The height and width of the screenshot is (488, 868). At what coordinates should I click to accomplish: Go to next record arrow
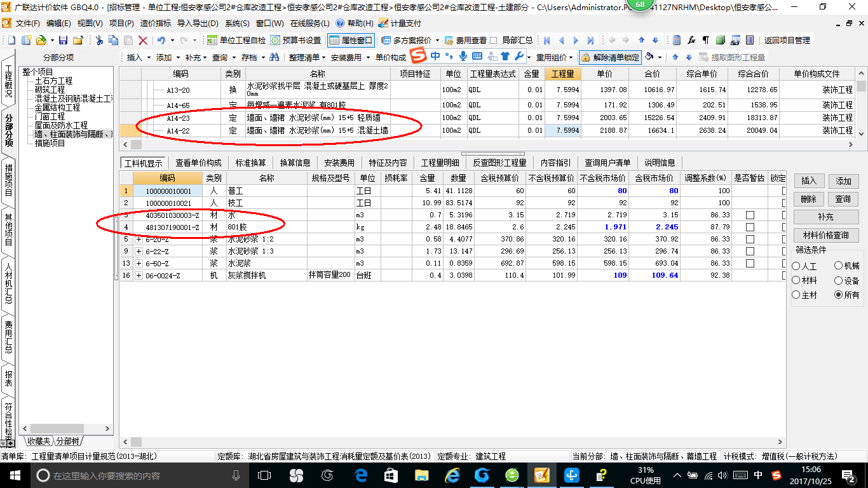[x=576, y=40]
